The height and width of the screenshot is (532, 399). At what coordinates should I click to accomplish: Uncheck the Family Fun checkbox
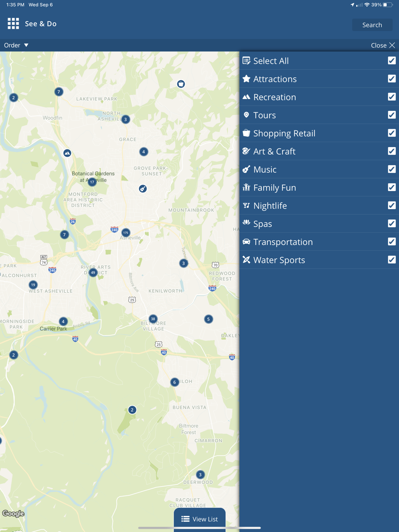pyautogui.click(x=392, y=187)
